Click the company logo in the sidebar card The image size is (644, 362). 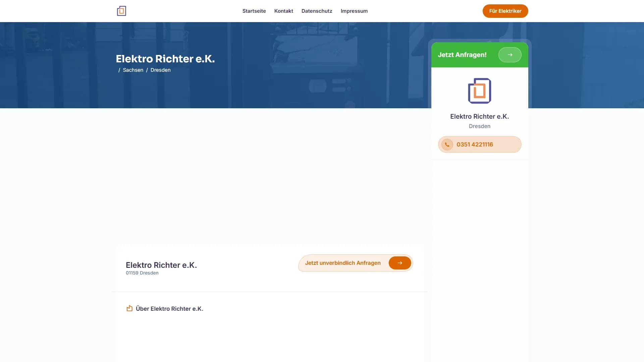point(479,91)
